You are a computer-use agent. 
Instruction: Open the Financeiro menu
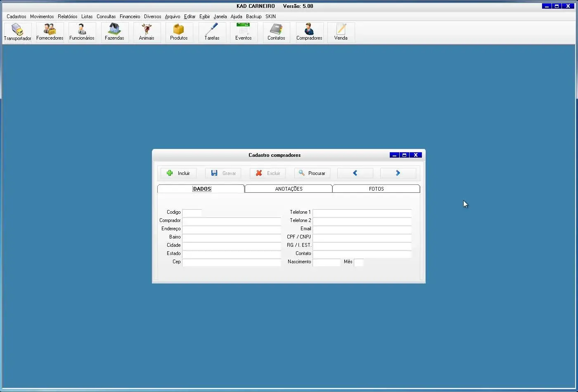[x=130, y=17]
